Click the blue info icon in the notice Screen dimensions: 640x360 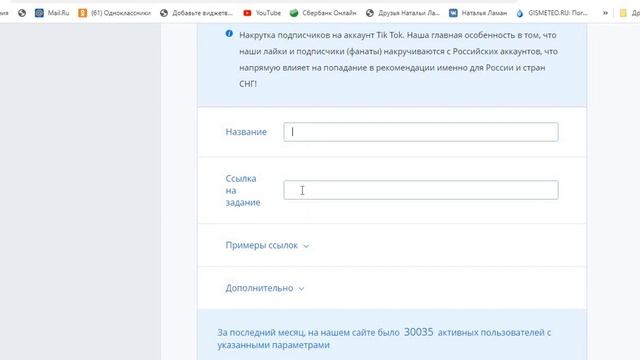pos(229,33)
